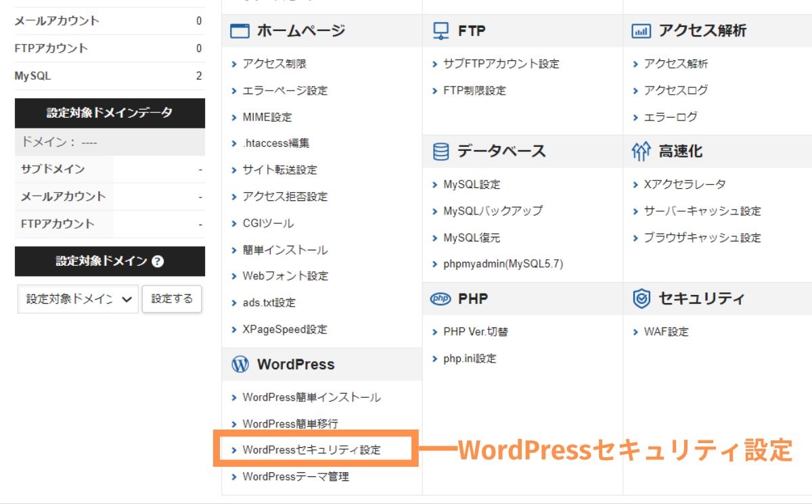This screenshot has width=812, height=504.
Task: Click the 高速化 arrows icon
Action: point(641,152)
